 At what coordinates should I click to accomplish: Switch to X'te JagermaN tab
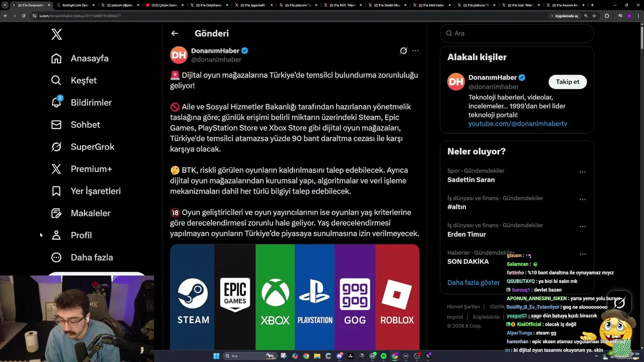coord(254,5)
